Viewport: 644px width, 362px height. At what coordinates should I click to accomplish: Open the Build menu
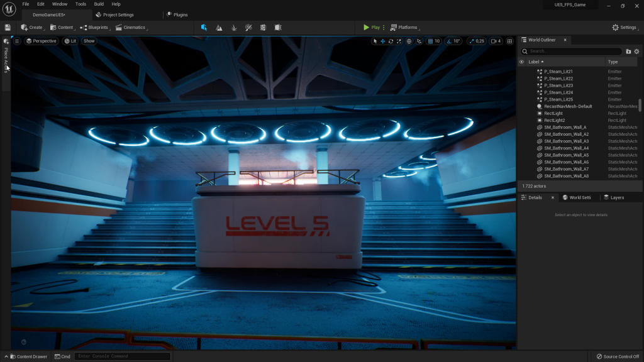click(x=99, y=4)
